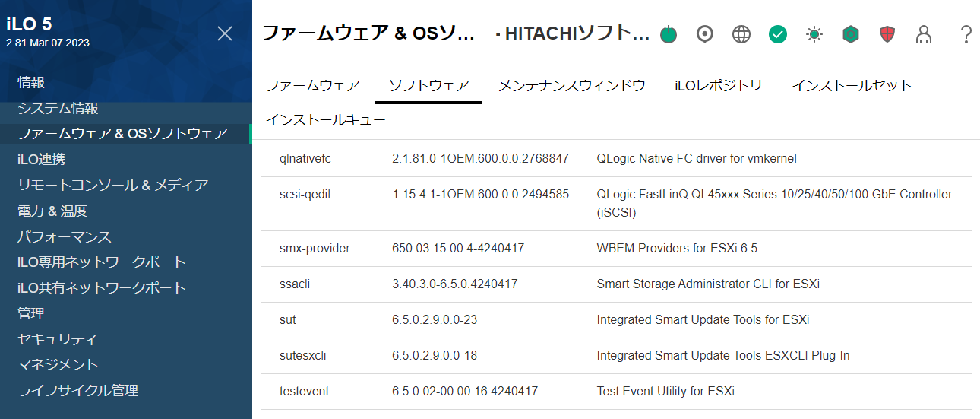Switch to the iLOレポジトリ tab
The width and height of the screenshot is (980, 419).
tap(718, 86)
